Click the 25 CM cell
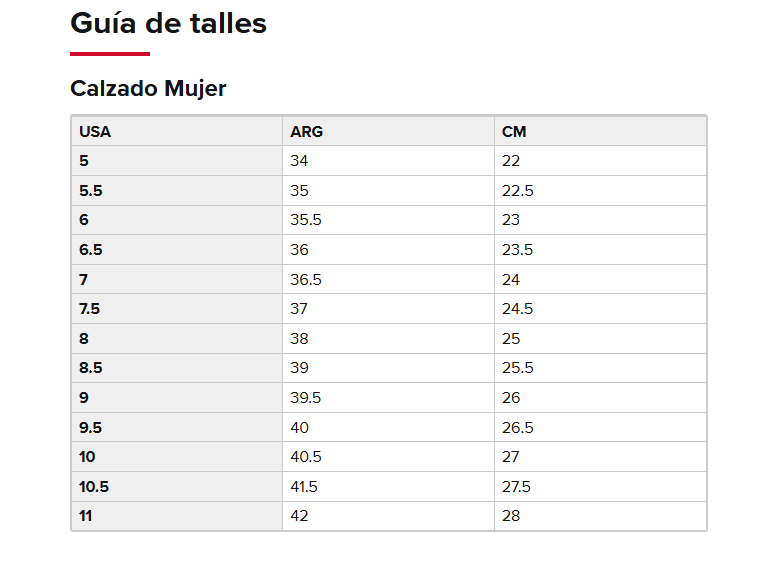The height and width of the screenshot is (572, 784). [600, 338]
